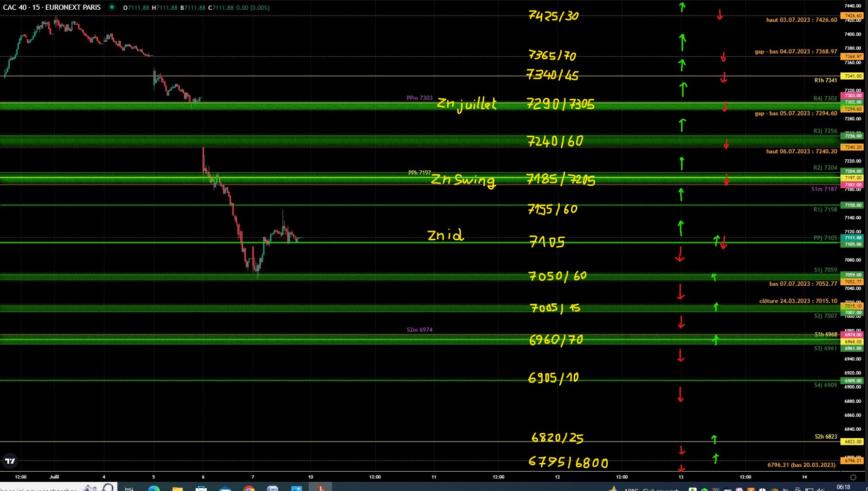Select the 7015.10 price axis label
868x491 pixels.
853,306
